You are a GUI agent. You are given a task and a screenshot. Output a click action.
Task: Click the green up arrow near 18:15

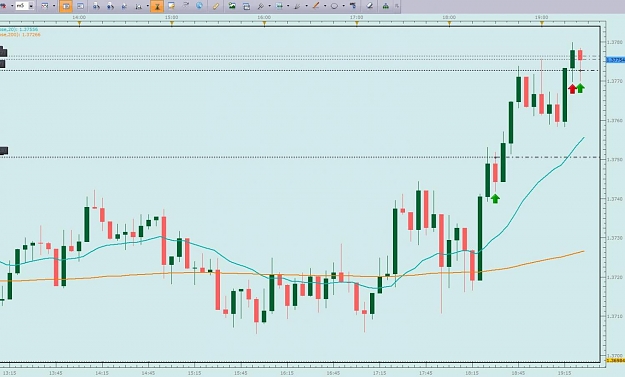coord(495,198)
